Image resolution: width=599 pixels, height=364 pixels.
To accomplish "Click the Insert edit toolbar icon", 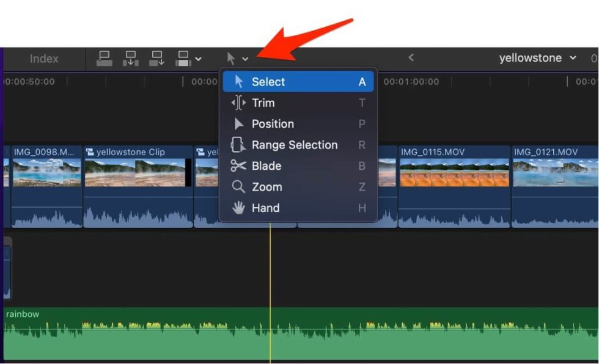I will 130,58.
